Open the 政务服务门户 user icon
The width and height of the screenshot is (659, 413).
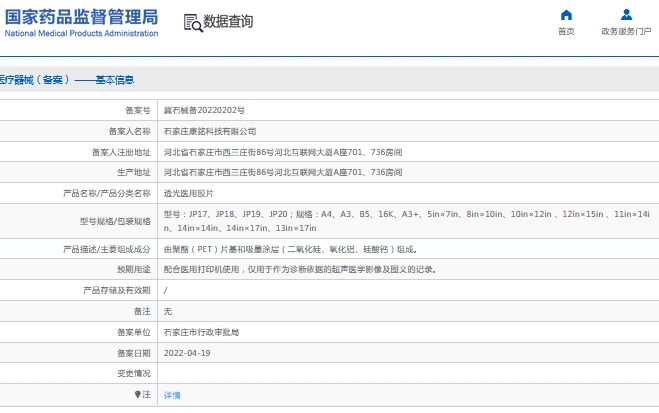click(x=626, y=15)
